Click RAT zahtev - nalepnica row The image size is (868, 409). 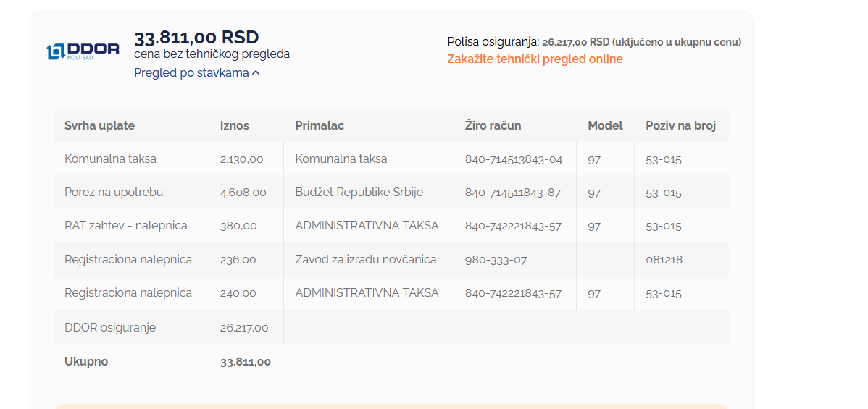click(x=391, y=226)
